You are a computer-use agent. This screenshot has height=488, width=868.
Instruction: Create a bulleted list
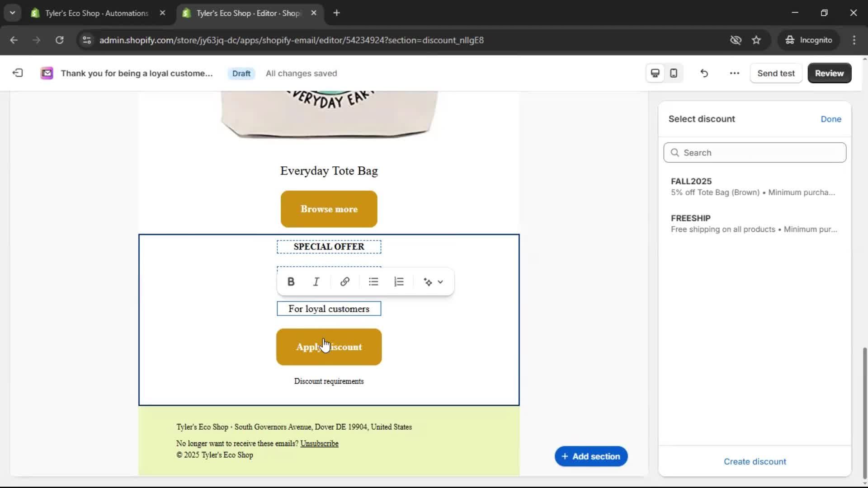point(373,282)
